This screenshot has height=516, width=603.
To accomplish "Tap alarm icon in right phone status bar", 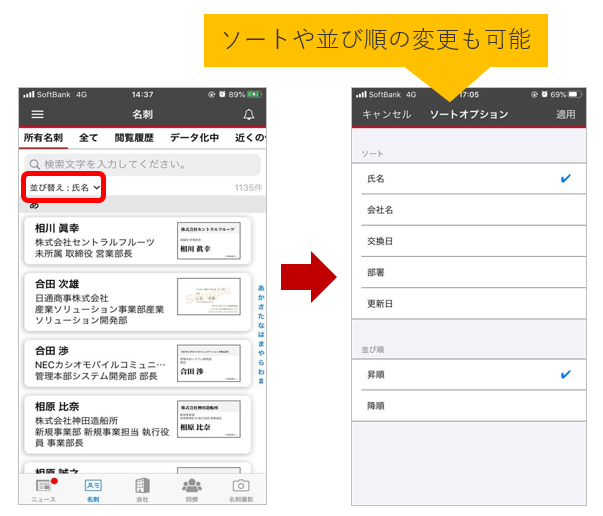I will pyautogui.click(x=544, y=94).
